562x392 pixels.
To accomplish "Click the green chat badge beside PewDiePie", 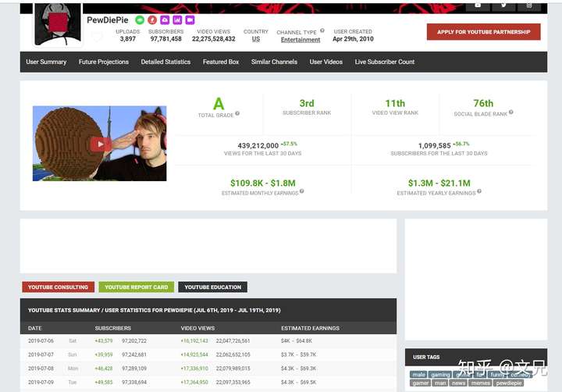I will pyautogui.click(x=140, y=20).
